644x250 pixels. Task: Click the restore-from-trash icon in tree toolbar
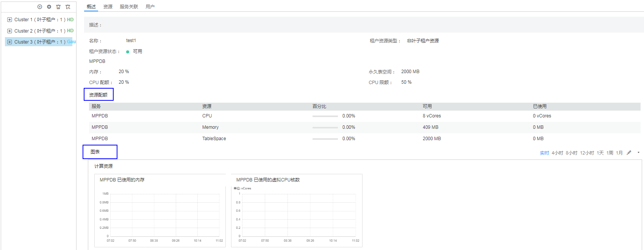(x=68, y=7)
